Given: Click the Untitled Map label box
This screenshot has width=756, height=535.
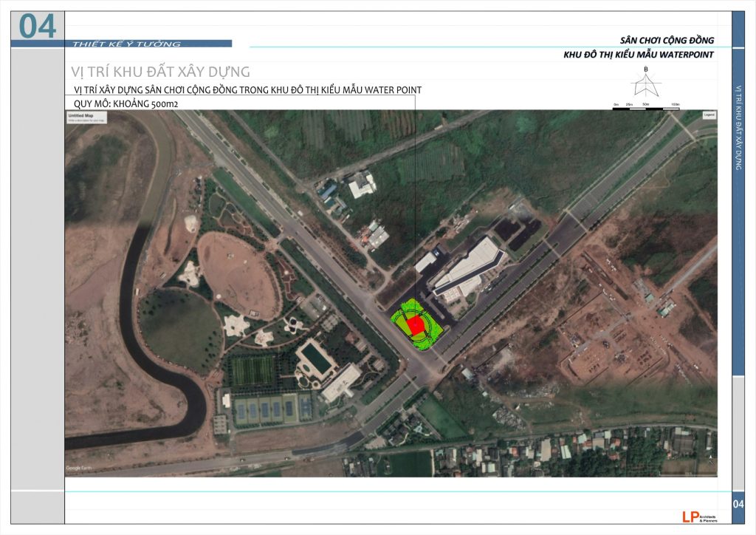Looking at the screenshot, I should pos(83,117).
